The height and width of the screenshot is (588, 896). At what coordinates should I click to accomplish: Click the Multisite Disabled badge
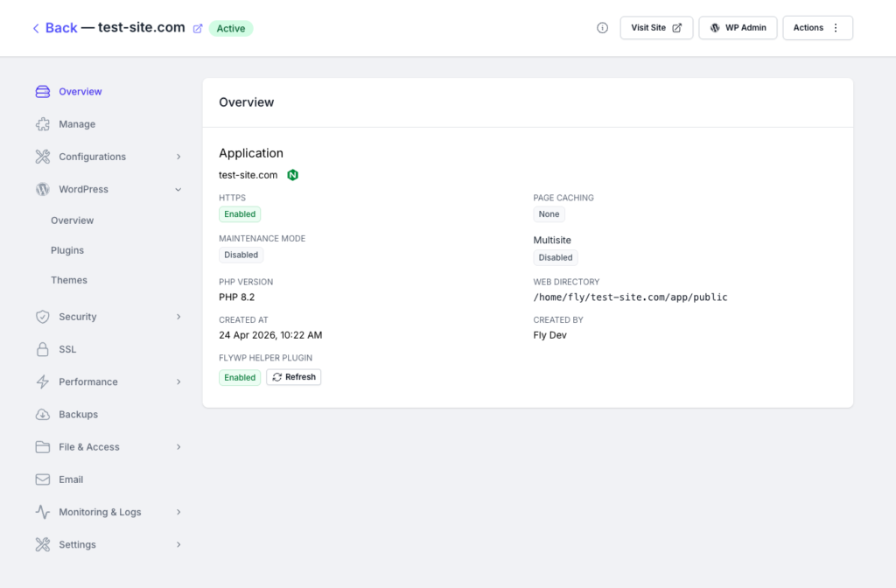556,258
